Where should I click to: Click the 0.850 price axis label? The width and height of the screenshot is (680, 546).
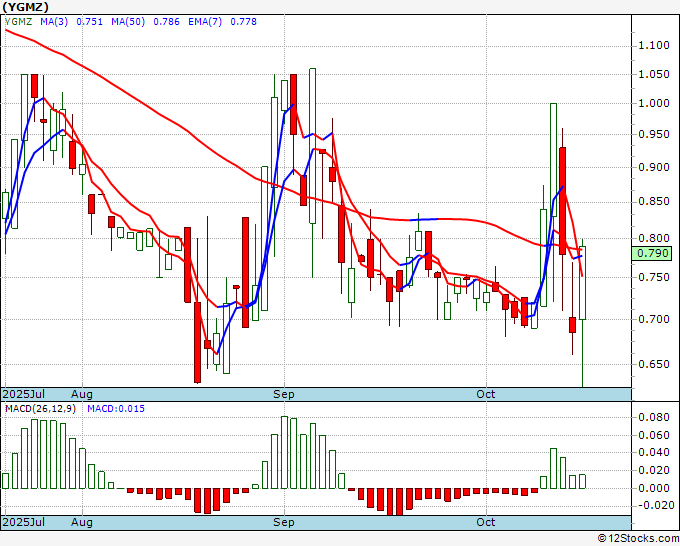[654, 202]
